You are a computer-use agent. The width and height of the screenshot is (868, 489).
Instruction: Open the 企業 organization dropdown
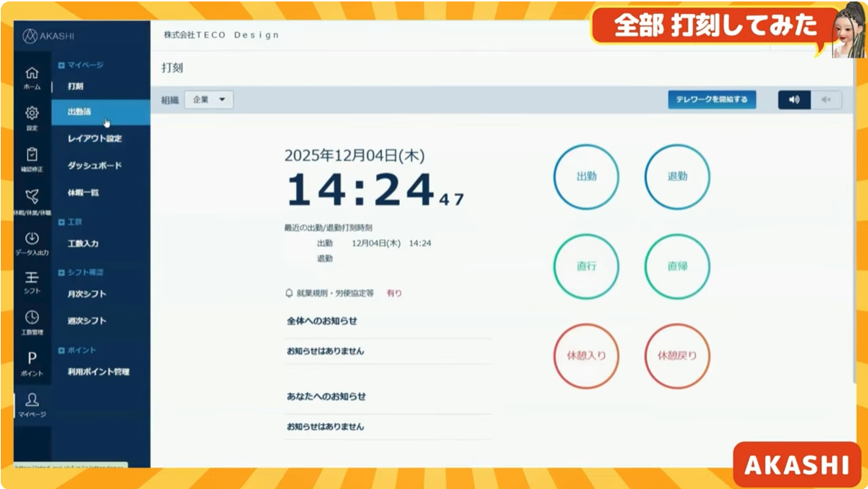209,100
